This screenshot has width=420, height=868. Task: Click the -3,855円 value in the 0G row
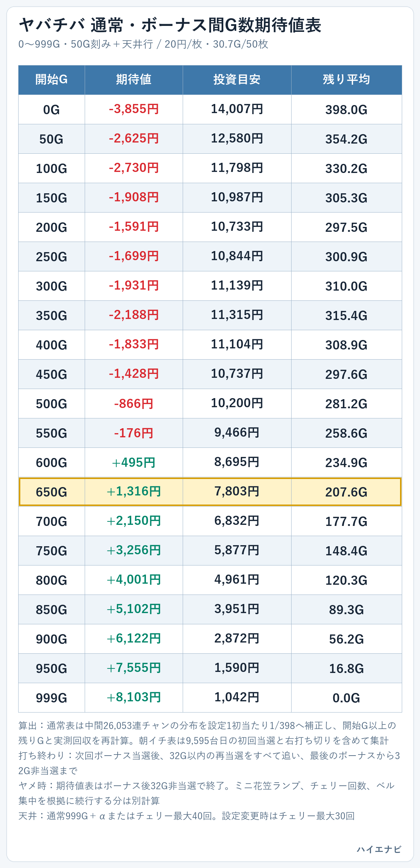[x=134, y=110]
